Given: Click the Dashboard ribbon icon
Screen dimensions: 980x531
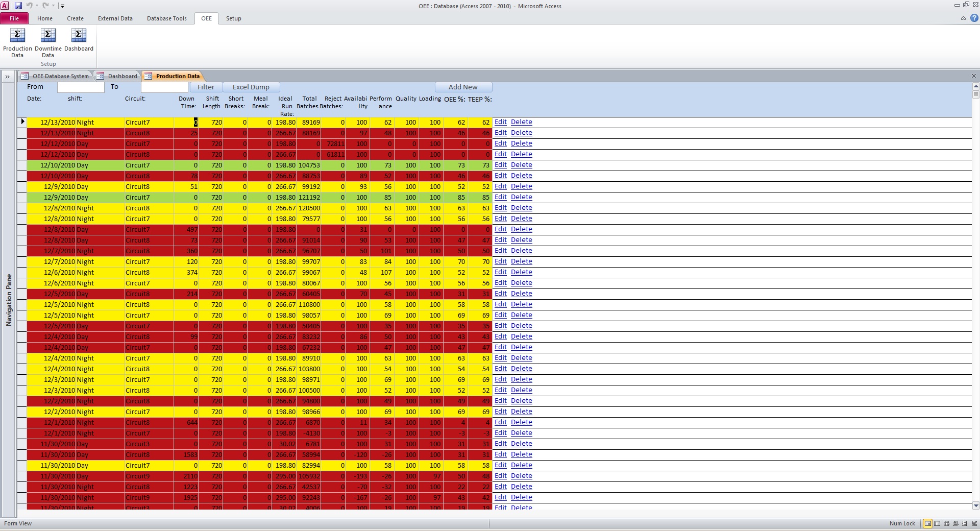Looking at the screenshot, I should tap(79, 40).
